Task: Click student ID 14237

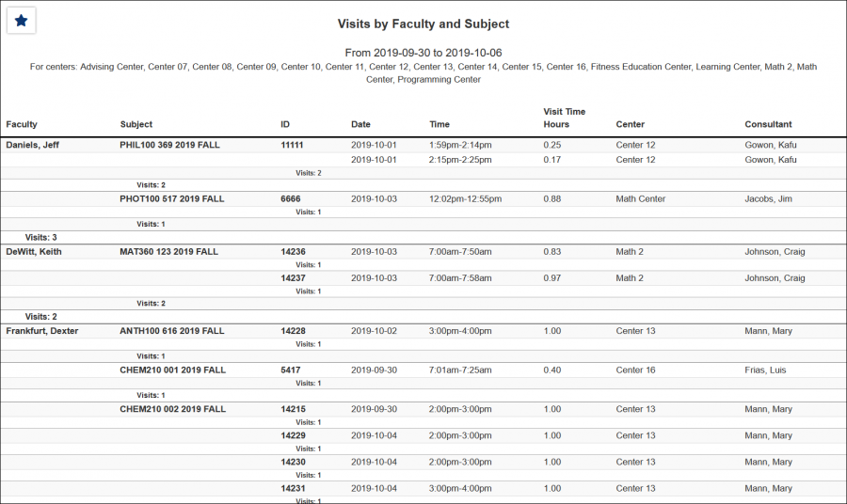Action: coord(293,278)
